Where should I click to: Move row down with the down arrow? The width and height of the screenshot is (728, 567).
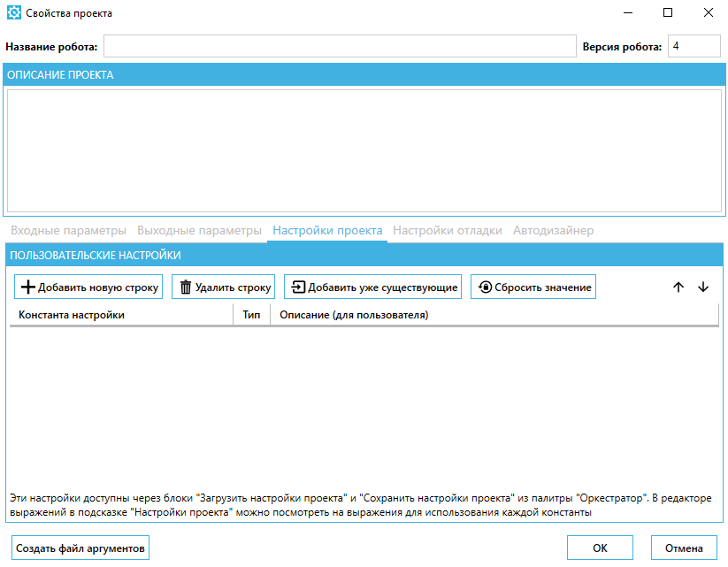(x=703, y=287)
